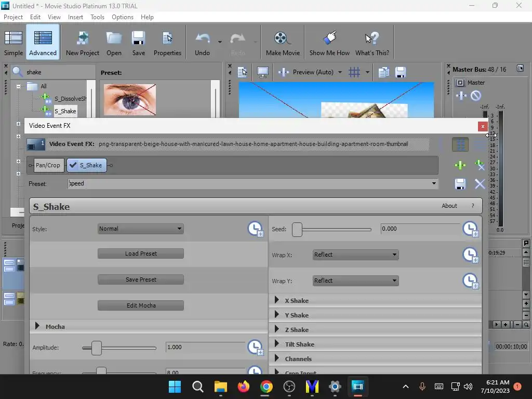Open the Edit menu
Viewport: 532px width, 399px height.
pyautogui.click(x=35, y=17)
